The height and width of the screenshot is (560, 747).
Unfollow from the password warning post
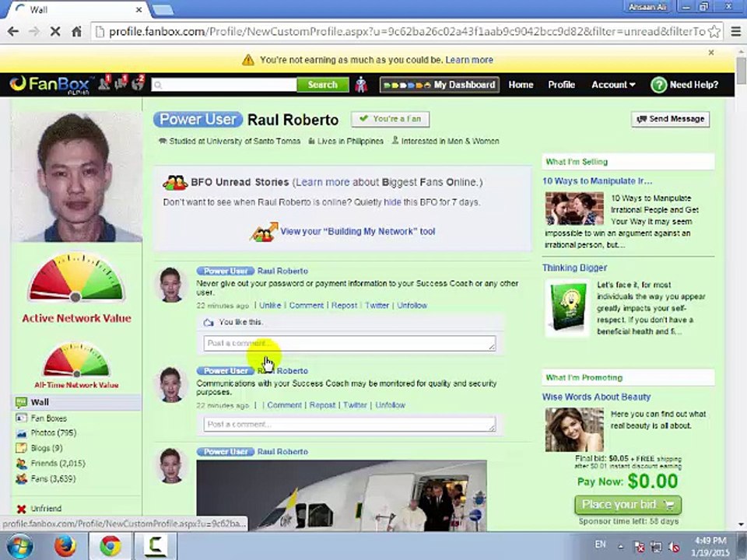412,306
